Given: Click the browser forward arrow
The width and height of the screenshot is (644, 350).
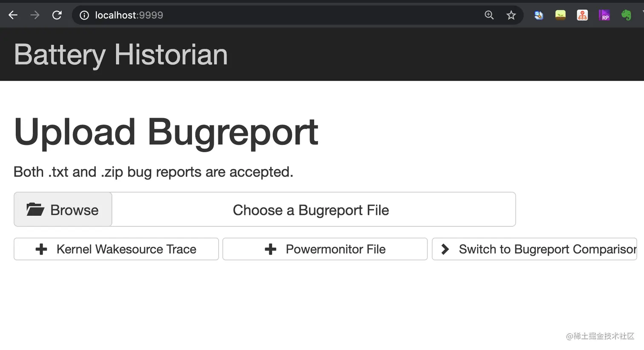Looking at the screenshot, I should coord(35,15).
